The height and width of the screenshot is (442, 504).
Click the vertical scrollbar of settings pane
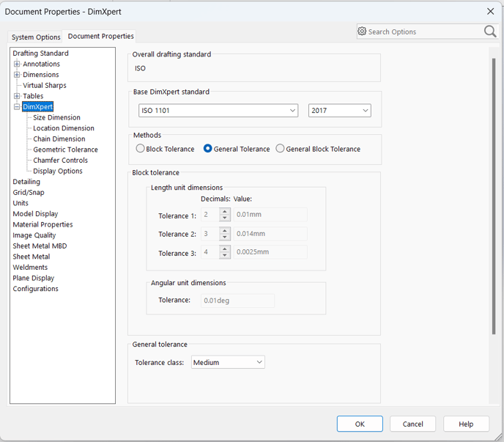[494, 196]
